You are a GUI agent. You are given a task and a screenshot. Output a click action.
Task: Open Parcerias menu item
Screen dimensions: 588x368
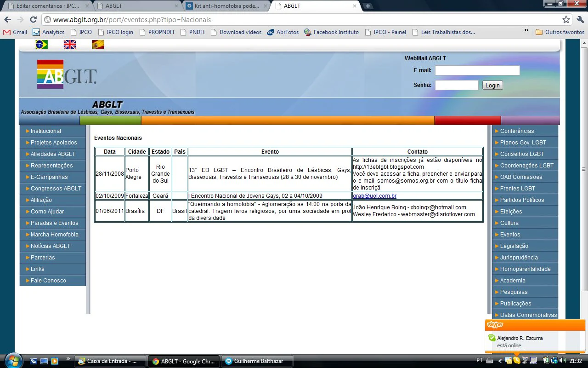[x=52, y=258]
